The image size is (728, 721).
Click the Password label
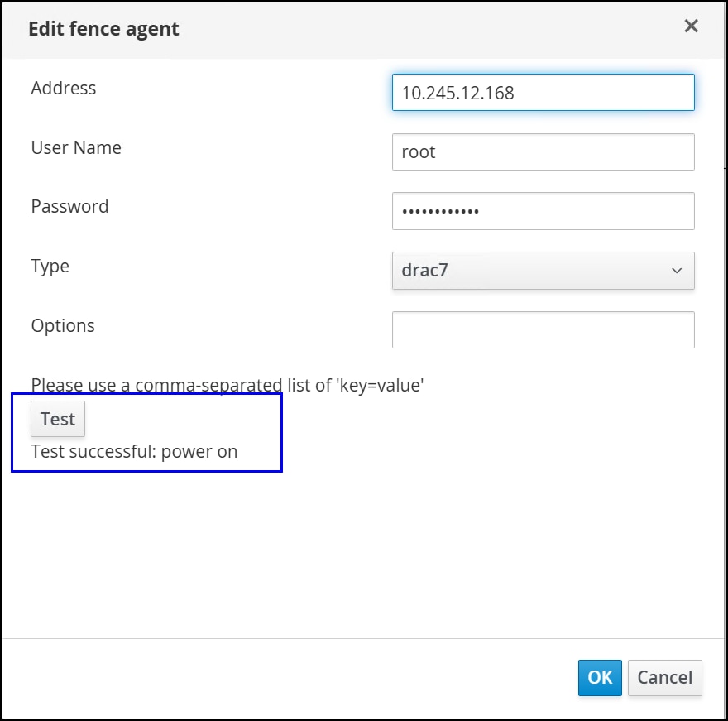69,206
